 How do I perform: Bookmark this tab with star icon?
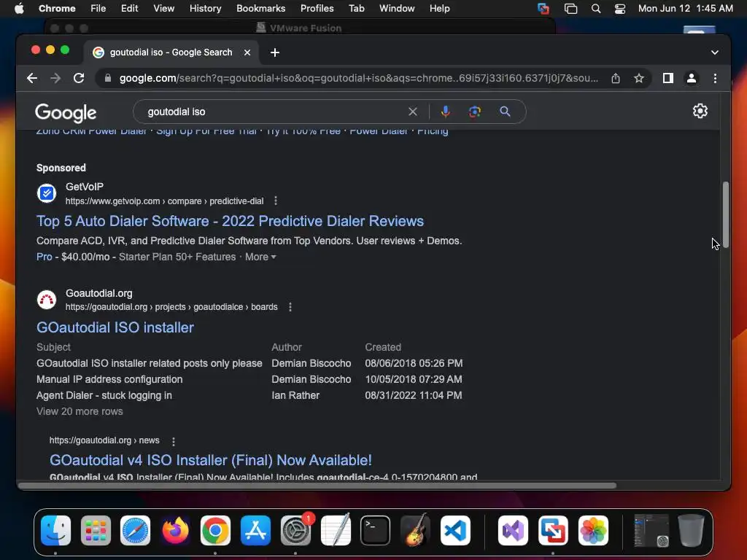(639, 78)
